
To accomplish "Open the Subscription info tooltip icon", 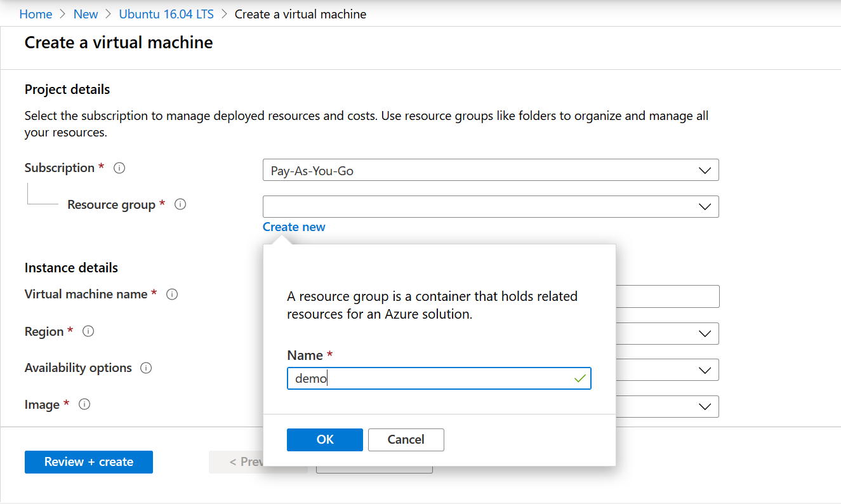I will click(119, 168).
